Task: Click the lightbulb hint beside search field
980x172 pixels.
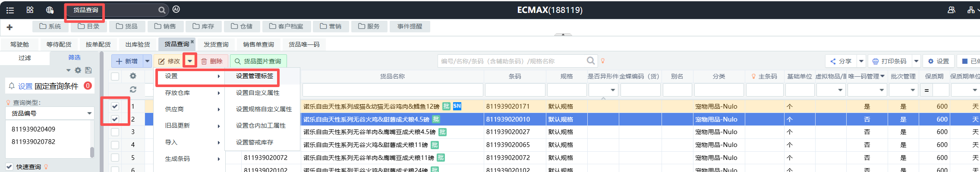Action: tap(603, 61)
